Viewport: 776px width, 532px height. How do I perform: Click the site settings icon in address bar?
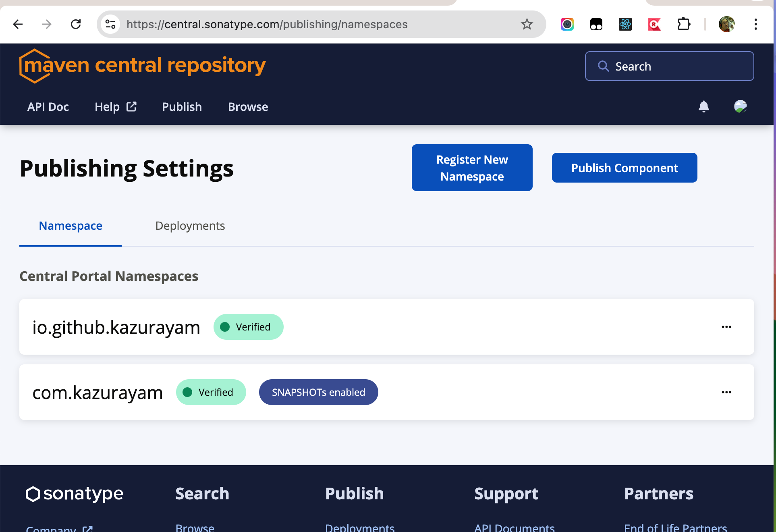110,24
